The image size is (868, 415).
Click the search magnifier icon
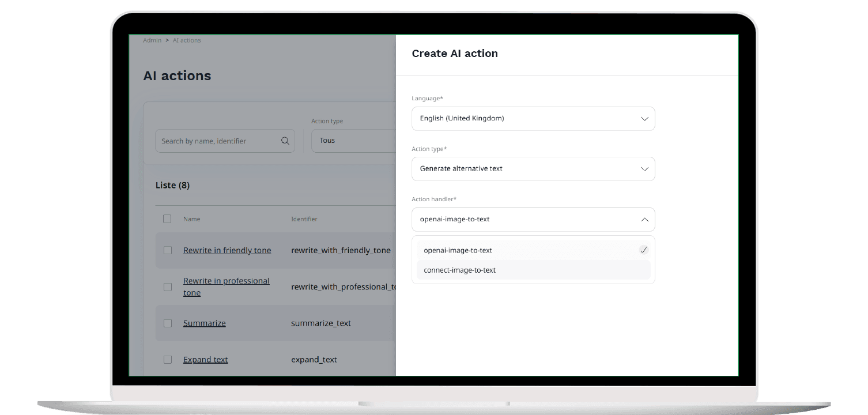point(285,141)
